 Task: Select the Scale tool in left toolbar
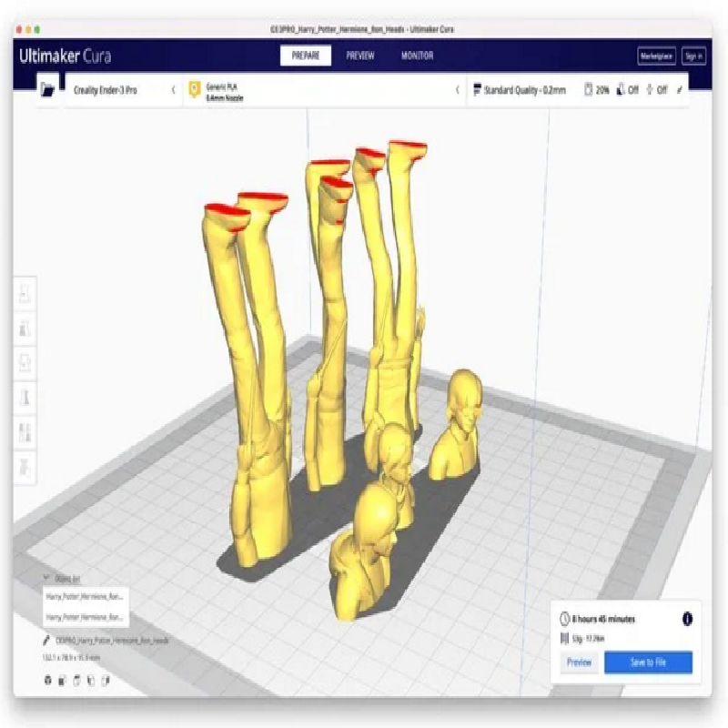[25, 329]
